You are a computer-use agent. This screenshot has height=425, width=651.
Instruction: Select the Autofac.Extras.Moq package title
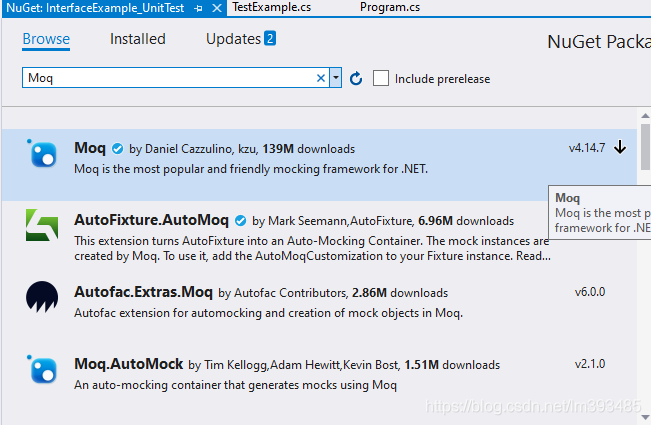point(143,292)
